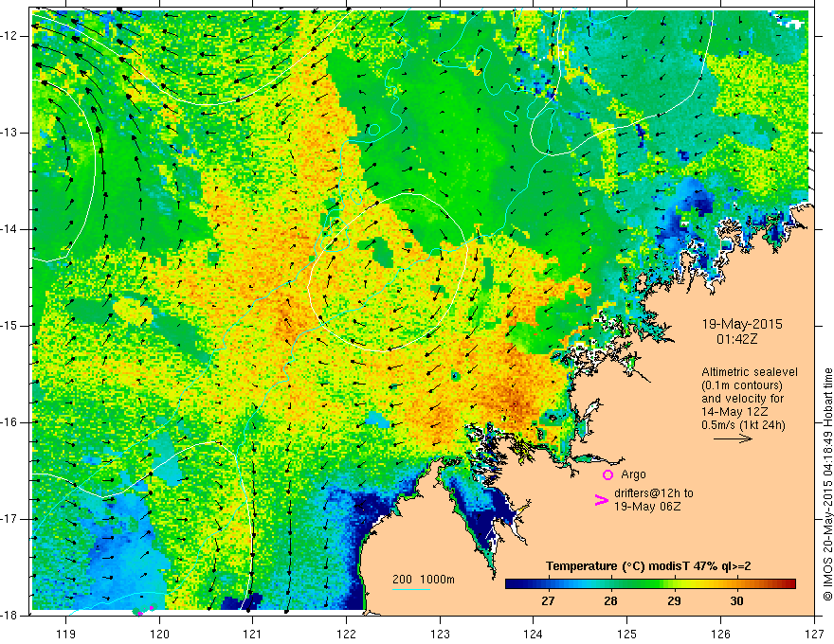Click the latitude axis label '-14'
This screenshot has width=834, height=644.
coord(9,229)
